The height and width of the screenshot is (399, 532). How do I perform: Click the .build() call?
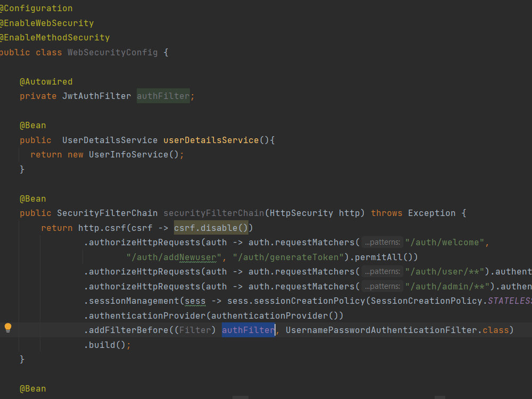click(x=105, y=345)
